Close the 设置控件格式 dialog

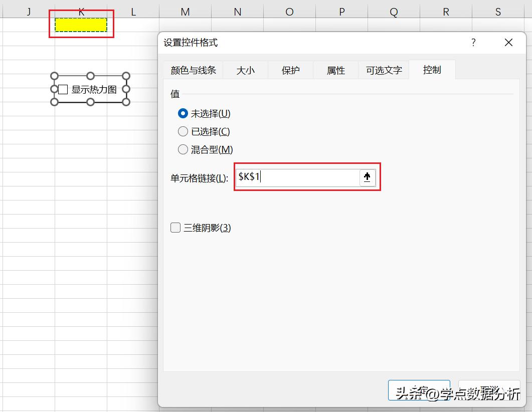(x=508, y=43)
